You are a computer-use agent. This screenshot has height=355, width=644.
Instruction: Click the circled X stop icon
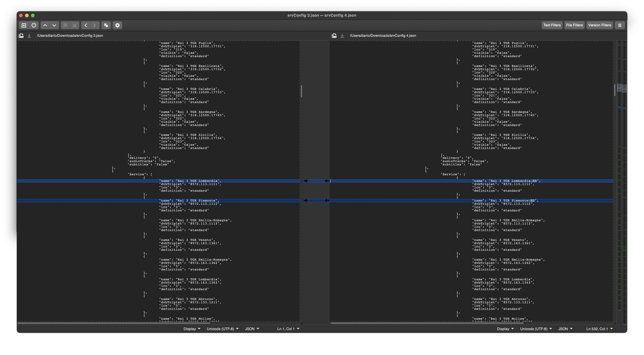[117, 25]
